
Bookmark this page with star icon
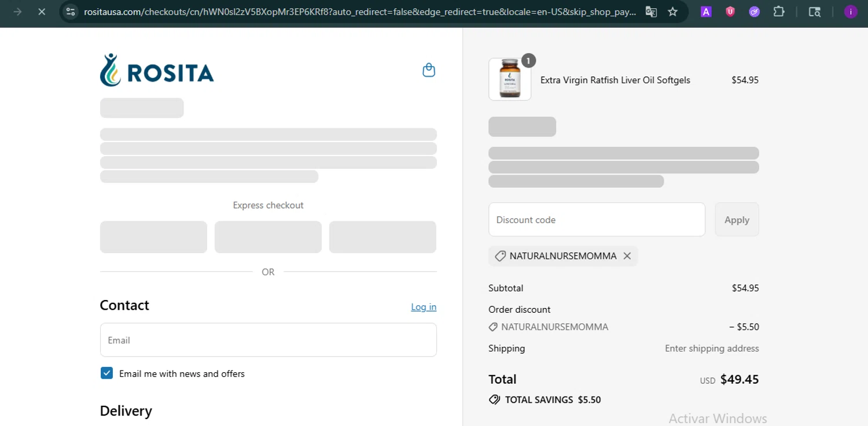point(672,12)
